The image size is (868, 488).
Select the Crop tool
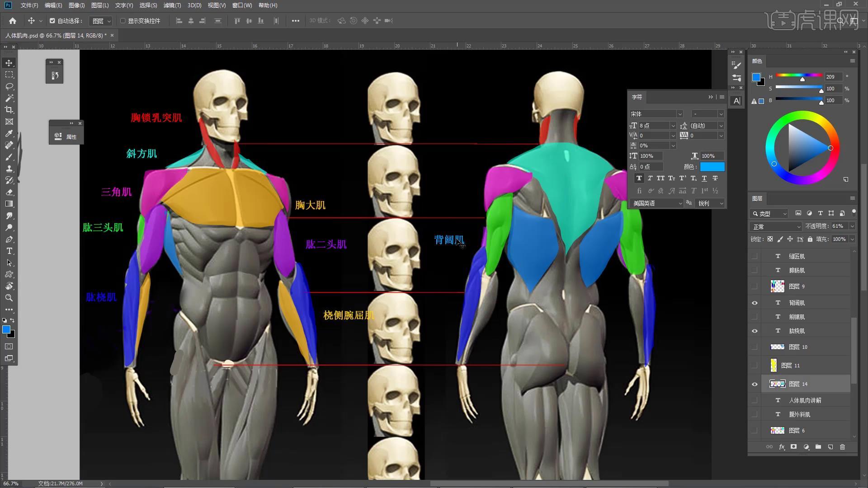pos(9,110)
